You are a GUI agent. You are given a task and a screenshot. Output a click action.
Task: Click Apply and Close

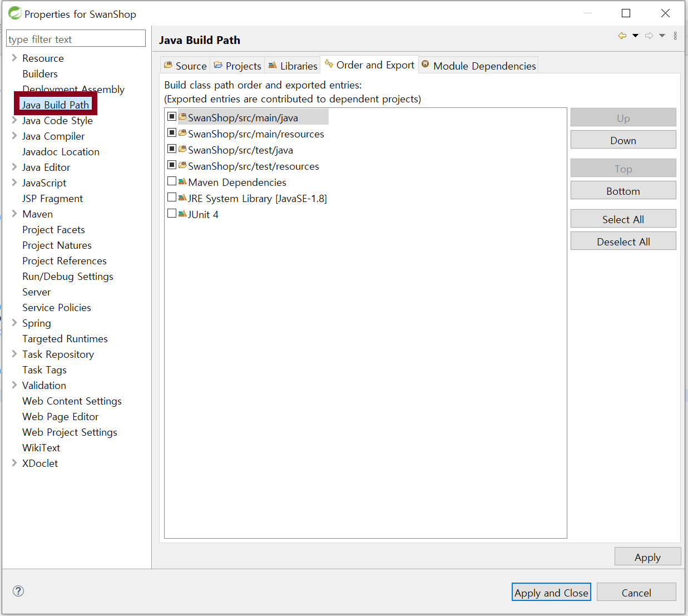(x=551, y=593)
